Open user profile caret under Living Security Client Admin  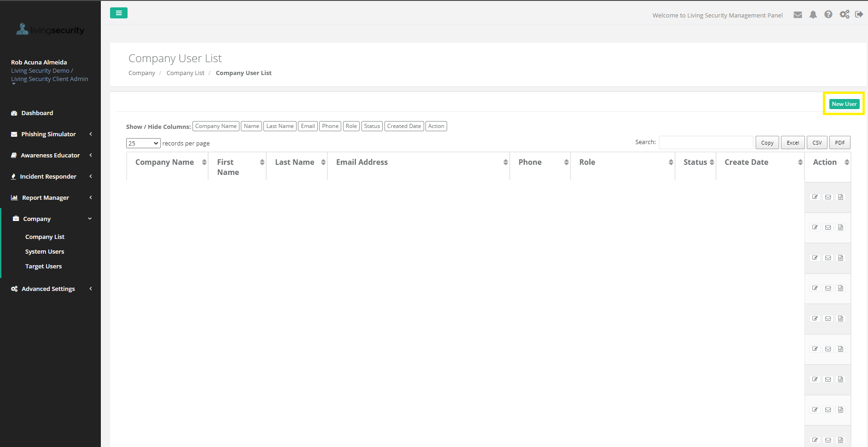(13, 84)
